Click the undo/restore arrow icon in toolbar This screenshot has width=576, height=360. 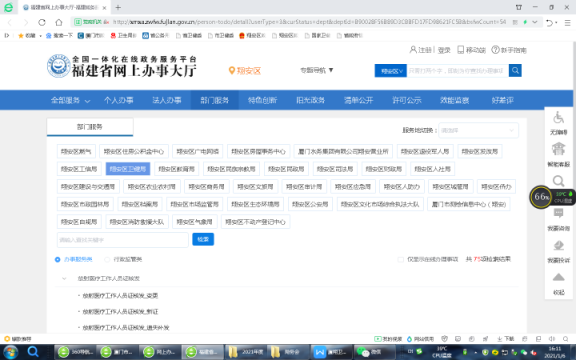(549, 22)
